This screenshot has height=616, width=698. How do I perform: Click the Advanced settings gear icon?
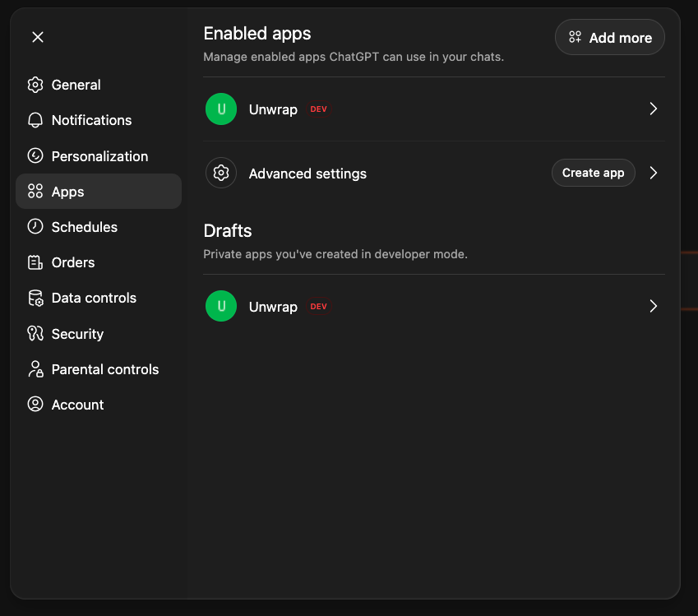(x=220, y=173)
